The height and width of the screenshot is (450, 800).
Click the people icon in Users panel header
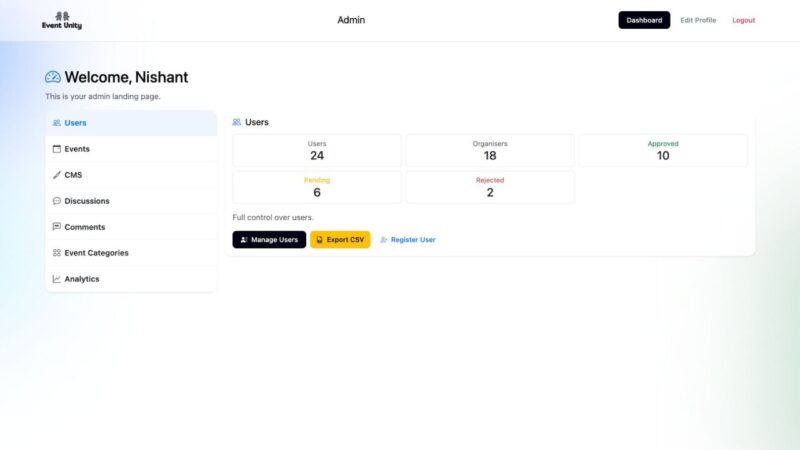[x=237, y=122]
